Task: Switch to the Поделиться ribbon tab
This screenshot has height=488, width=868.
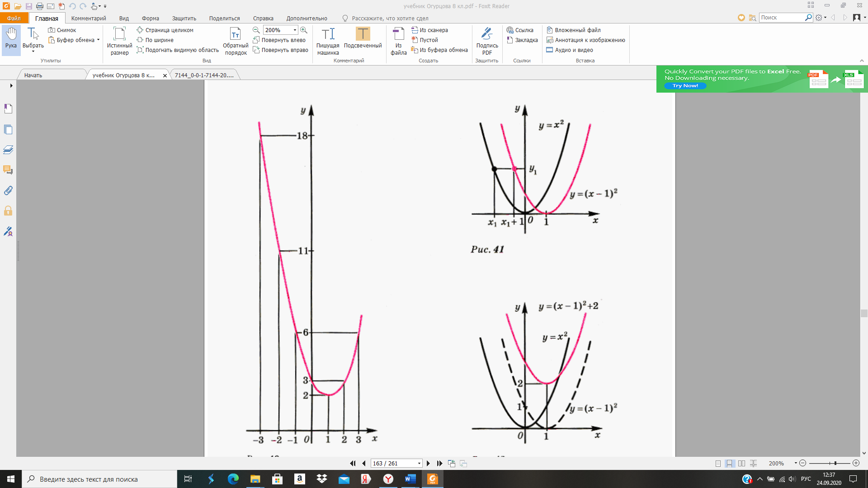Action: click(224, 18)
